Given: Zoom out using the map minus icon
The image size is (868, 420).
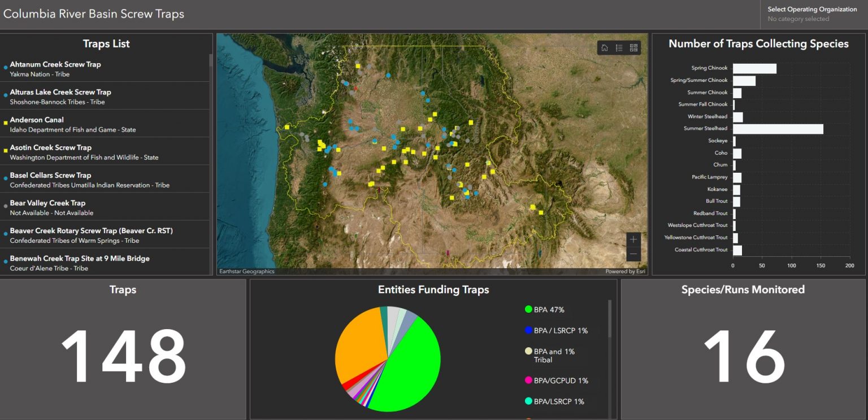Looking at the screenshot, I should coord(633,255).
